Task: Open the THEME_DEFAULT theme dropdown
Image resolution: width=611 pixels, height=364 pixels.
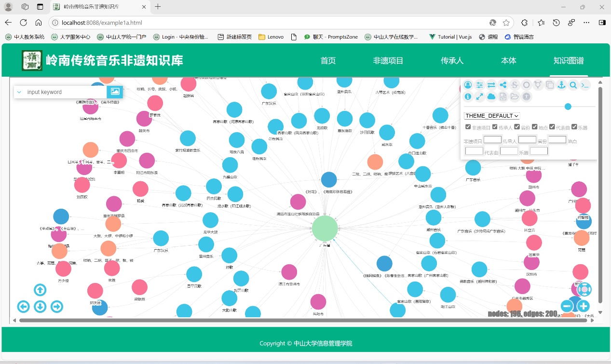Action: (491, 116)
